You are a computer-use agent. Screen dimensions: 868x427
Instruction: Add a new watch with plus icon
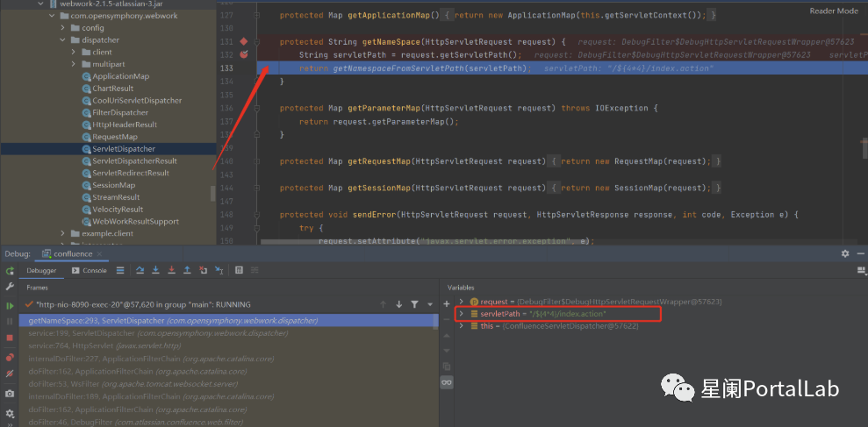[x=447, y=304]
